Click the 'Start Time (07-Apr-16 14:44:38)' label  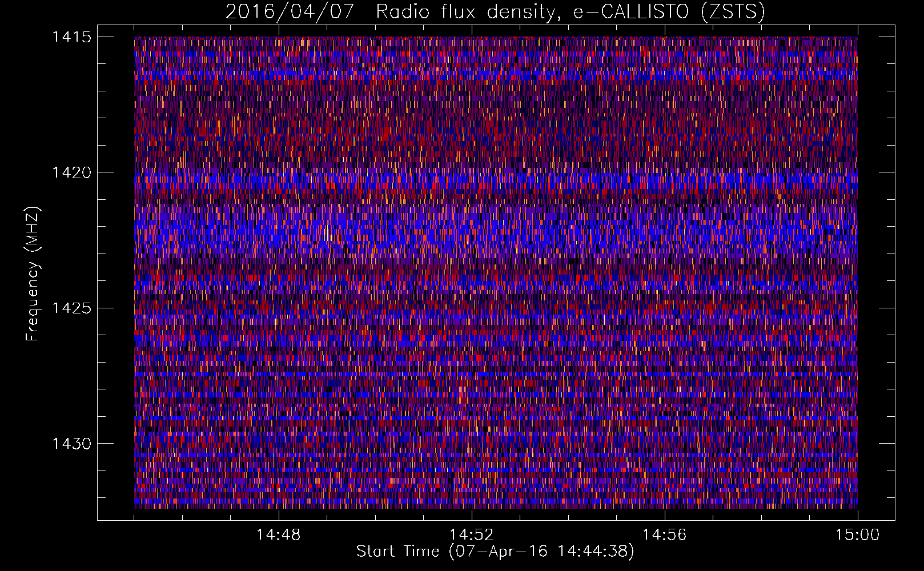(495, 552)
